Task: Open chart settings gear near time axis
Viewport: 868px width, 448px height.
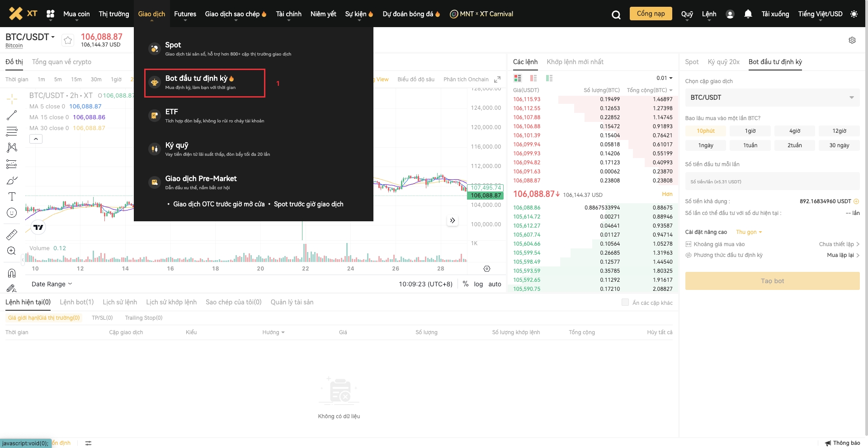Action: (487, 269)
